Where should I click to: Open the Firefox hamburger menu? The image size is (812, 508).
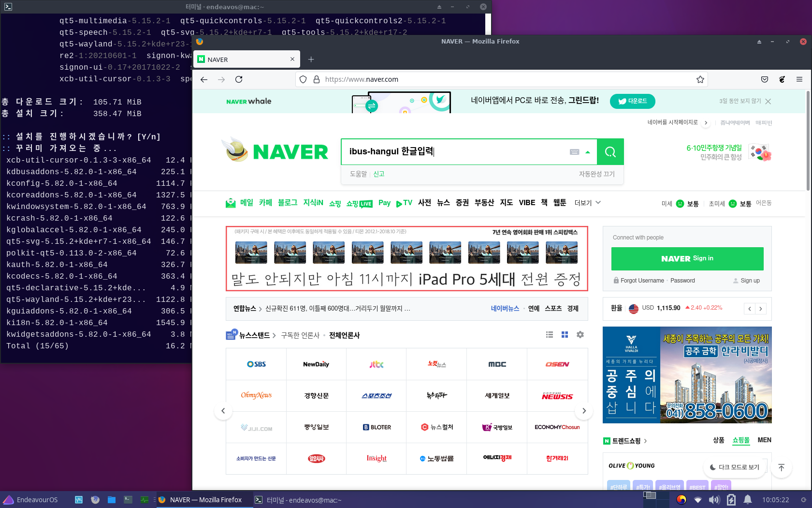(799, 79)
